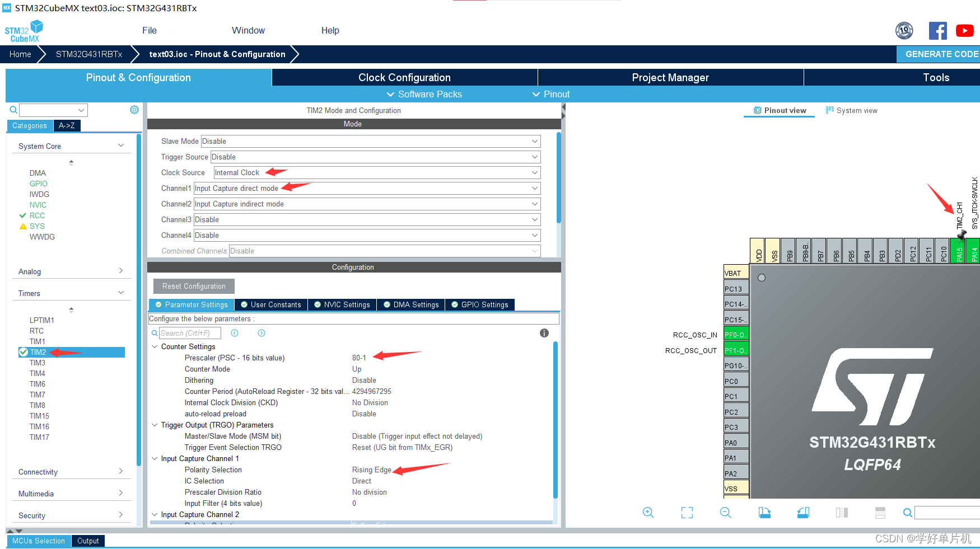Click the peripheral search magnifier icon

click(13, 110)
